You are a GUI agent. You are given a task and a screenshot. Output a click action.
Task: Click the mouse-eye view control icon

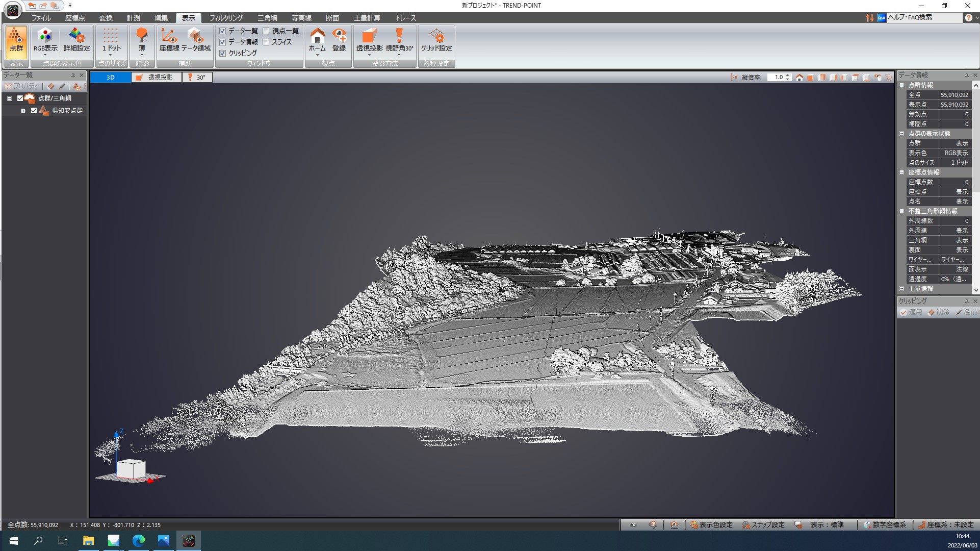[x=878, y=78]
